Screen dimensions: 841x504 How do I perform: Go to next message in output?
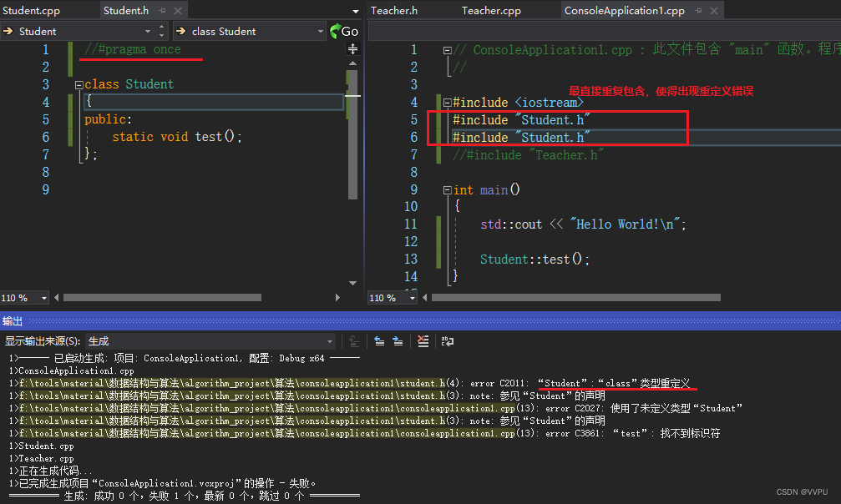(398, 341)
